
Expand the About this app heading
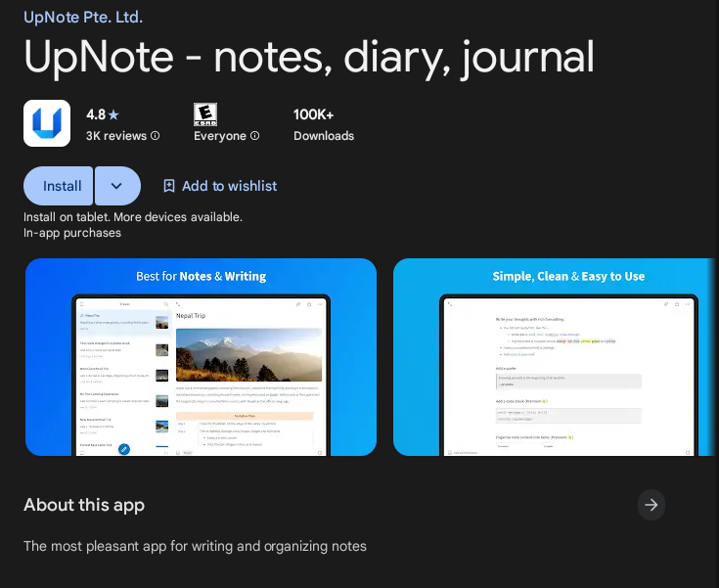click(x=84, y=505)
